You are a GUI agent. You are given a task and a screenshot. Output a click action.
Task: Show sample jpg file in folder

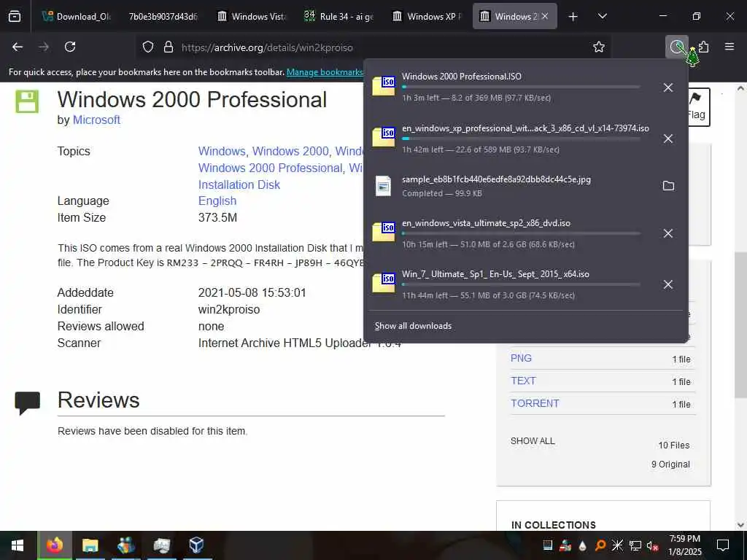tap(668, 186)
